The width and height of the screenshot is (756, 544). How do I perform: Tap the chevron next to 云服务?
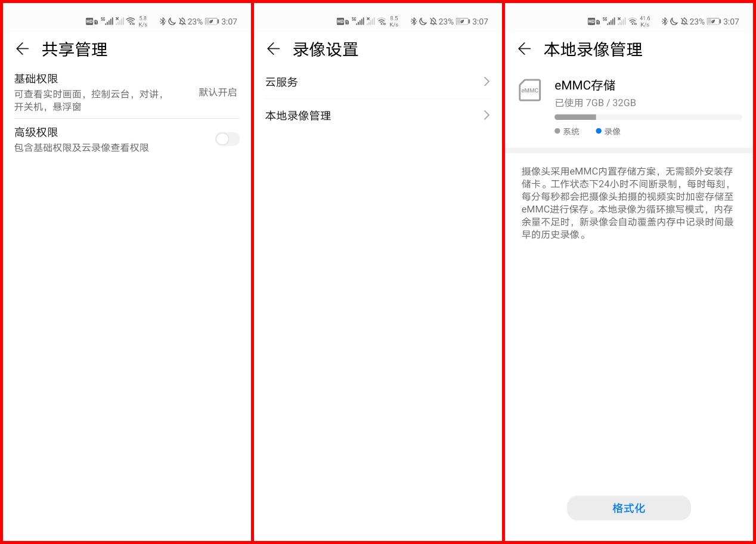coord(486,82)
